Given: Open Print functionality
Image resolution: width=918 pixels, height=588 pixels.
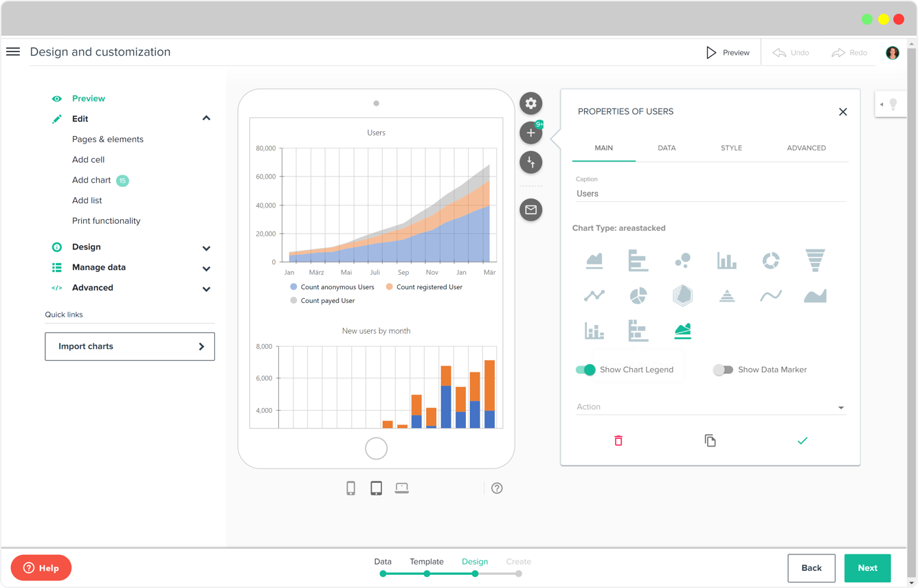Looking at the screenshot, I should point(107,221).
